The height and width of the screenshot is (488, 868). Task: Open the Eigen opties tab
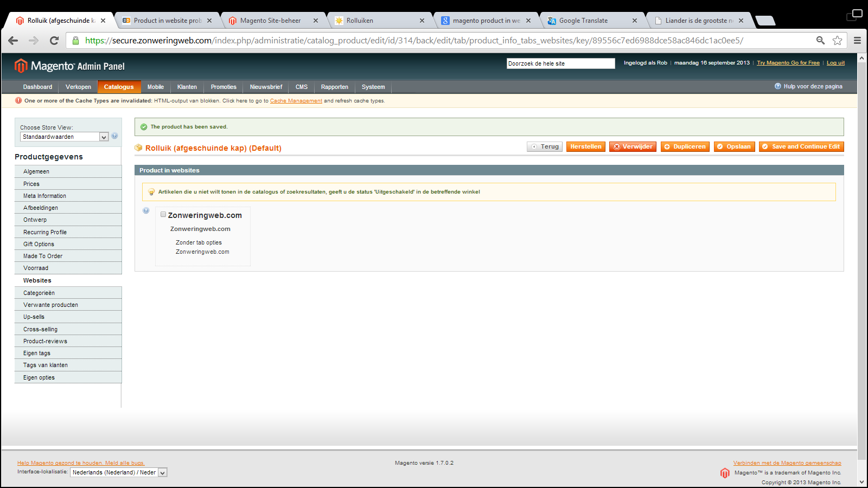click(68, 377)
